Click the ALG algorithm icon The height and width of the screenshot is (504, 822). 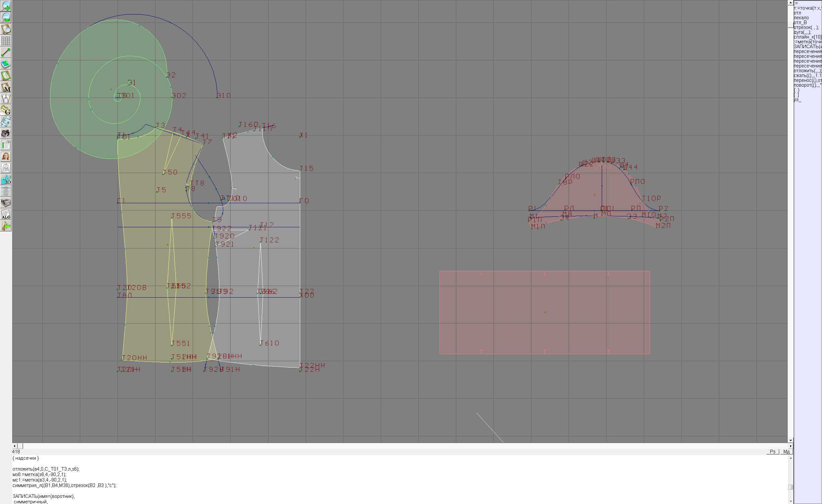click(x=6, y=214)
